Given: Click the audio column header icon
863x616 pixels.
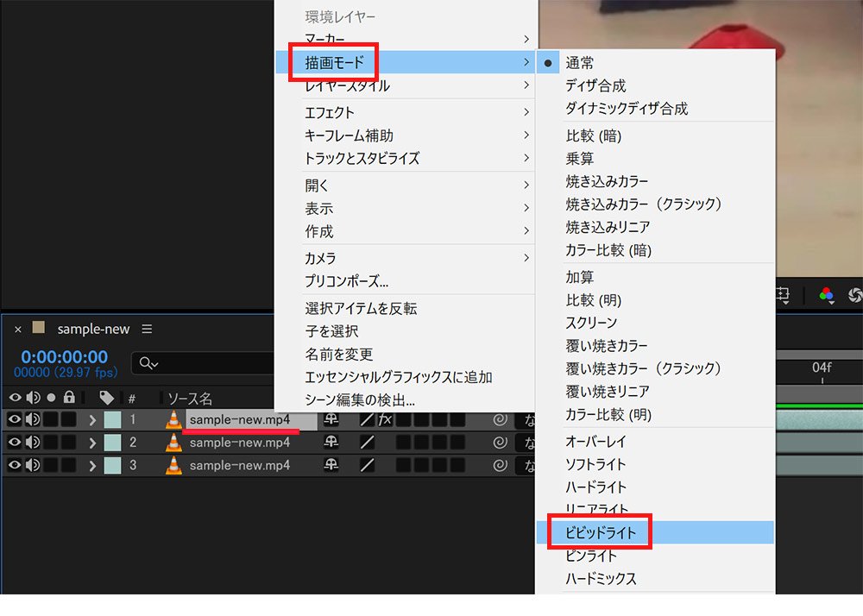Looking at the screenshot, I should pyautogui.click(x=33, y=398).
